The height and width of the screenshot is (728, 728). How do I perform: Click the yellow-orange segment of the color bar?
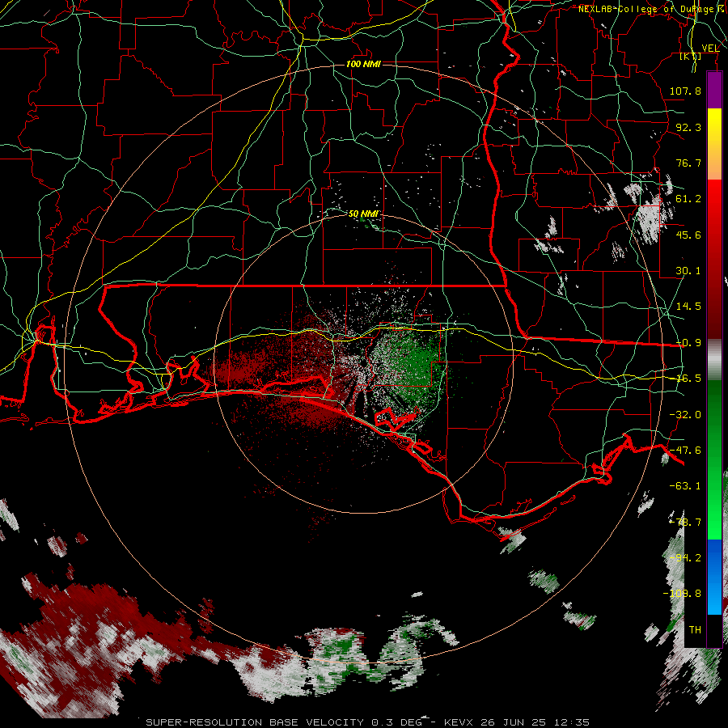tap(714, 144)
